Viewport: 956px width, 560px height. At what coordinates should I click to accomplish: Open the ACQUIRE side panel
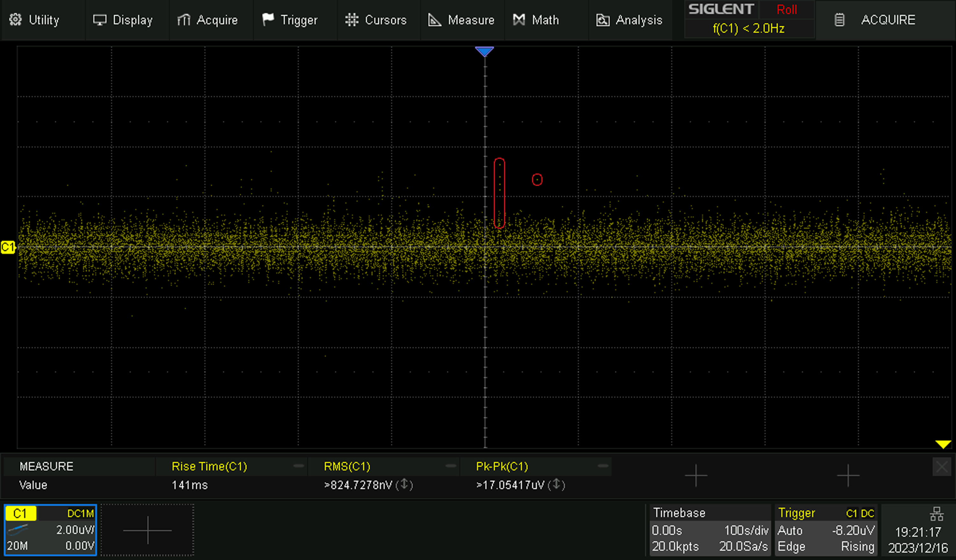point(886,20)
